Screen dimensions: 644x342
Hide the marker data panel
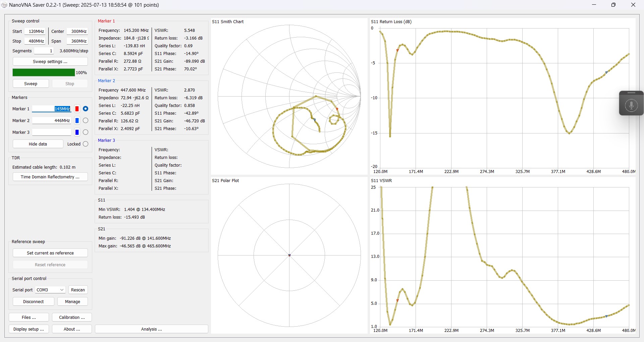coord(38,144)
